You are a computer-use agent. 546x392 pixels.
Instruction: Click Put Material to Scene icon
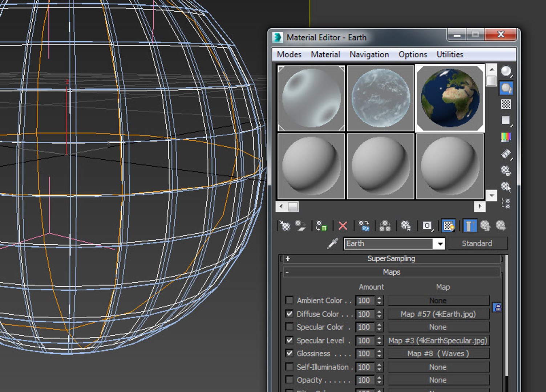point(300,226)
